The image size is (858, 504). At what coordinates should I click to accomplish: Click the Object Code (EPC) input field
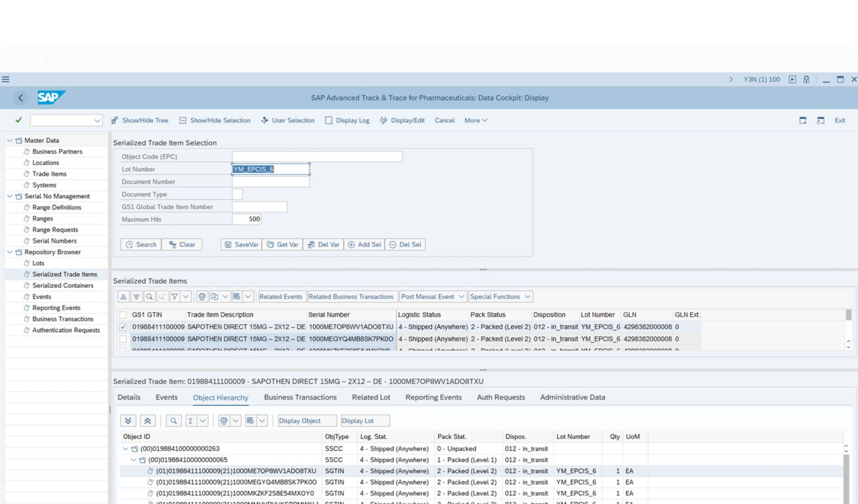(317, 156)
